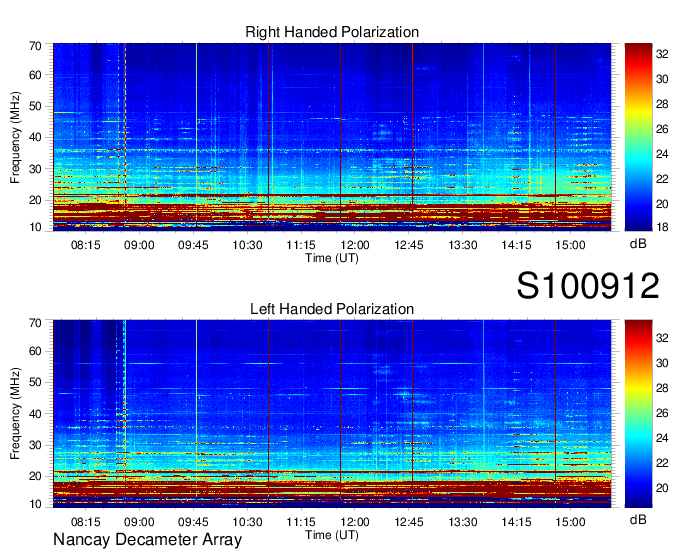The width and height of the screenshot is (680, 552).
Task: Click the dB label of the upper color bar
Action: 638,244
